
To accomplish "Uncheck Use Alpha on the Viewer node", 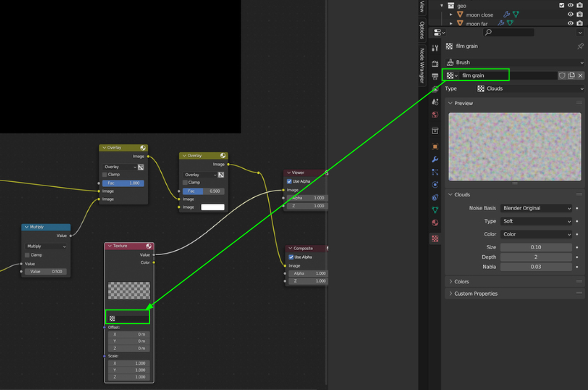I will [289, 181].
